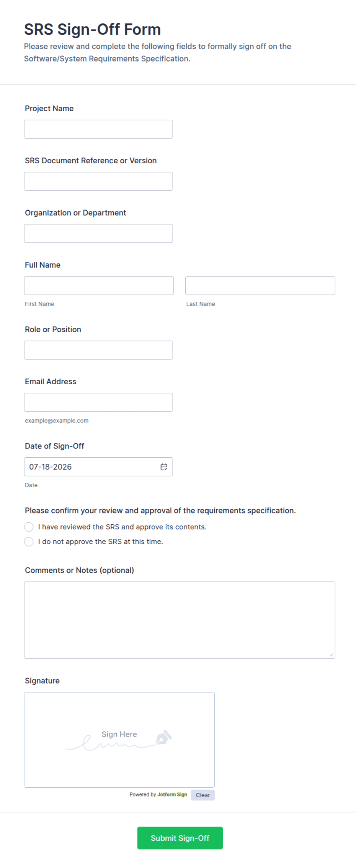Image resolution: width=356 pixels, height=868 pixels.
Task: Focus the Role or Position field
Action: point(98,350)
